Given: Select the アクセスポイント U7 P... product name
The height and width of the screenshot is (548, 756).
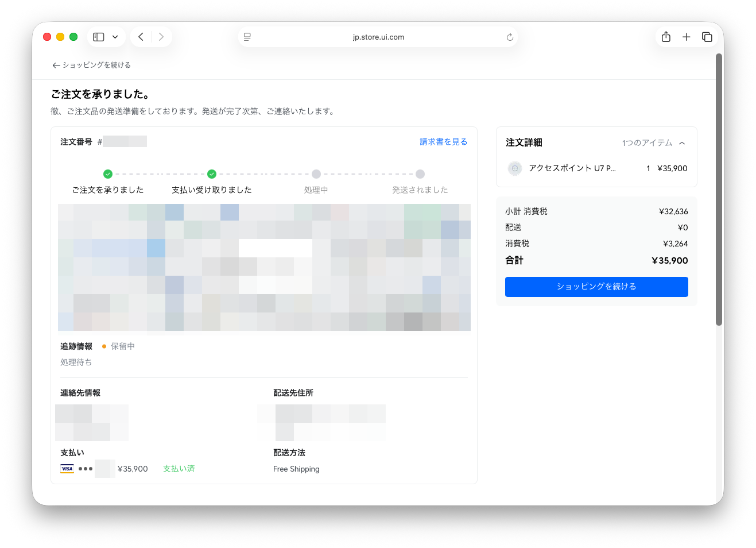Looking at the screenshot, I should point(572,168).
